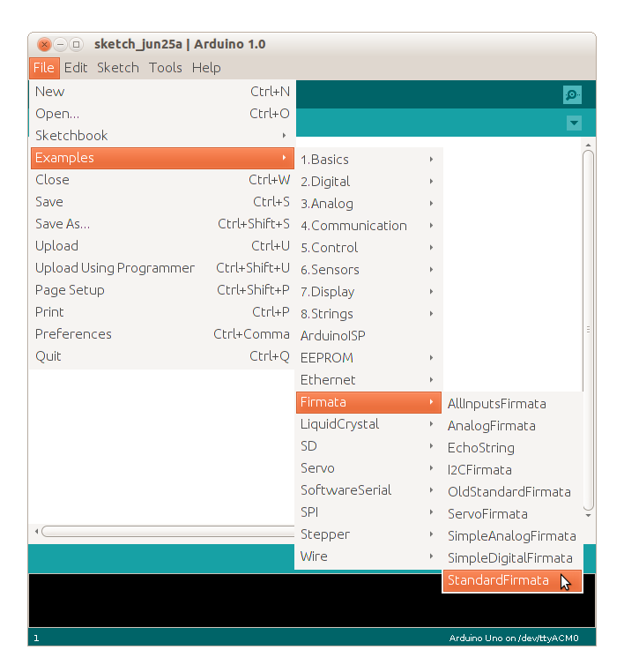Expand EEPROM examples submenu
The image size is (624, 672).
pos(368,358)
